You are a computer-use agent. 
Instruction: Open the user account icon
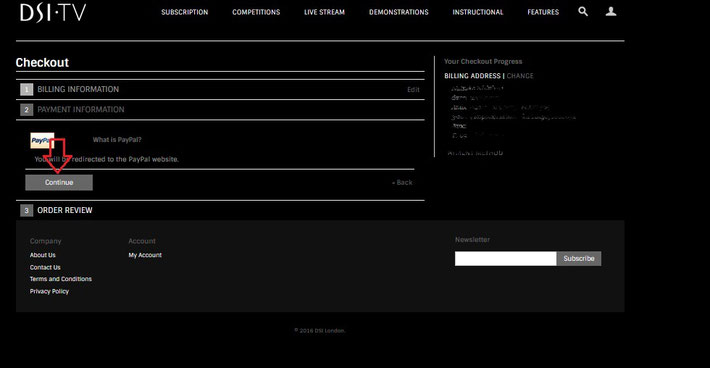611,12
